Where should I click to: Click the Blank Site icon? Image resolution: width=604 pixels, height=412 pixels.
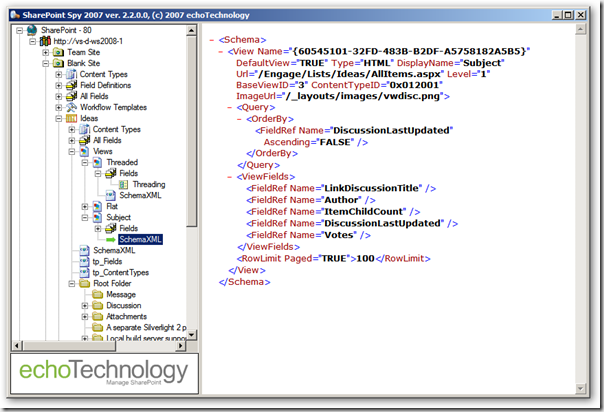[x=59, y=63]
